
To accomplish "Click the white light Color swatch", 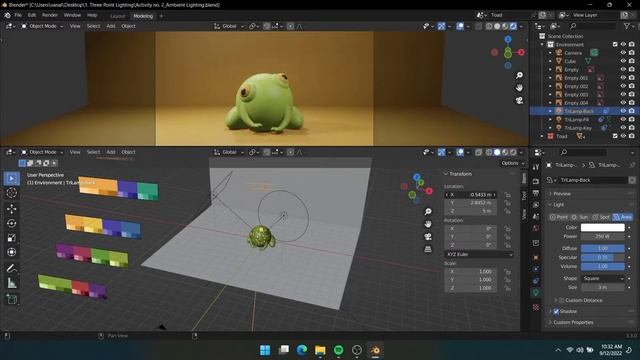I will tap(602, 227).
